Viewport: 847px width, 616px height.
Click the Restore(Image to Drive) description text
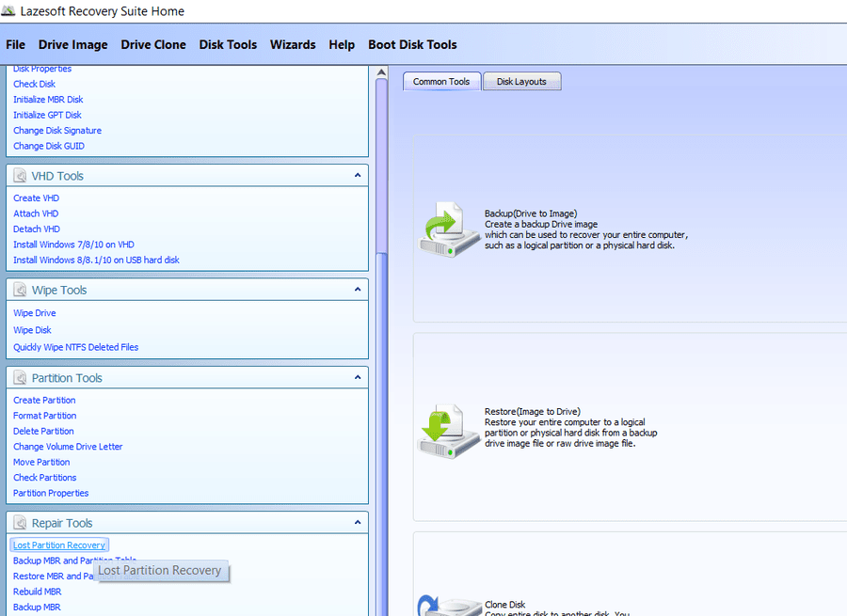(x=570, y=428)
